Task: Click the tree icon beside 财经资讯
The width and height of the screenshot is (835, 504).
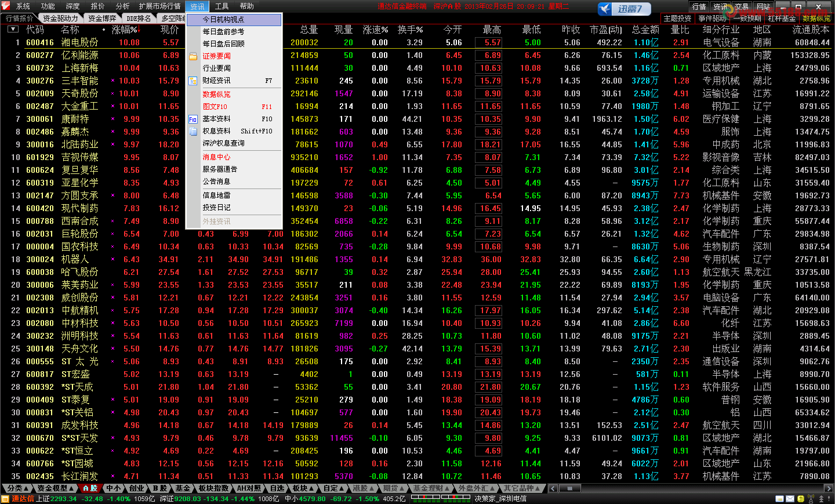Action: [193, 81]
